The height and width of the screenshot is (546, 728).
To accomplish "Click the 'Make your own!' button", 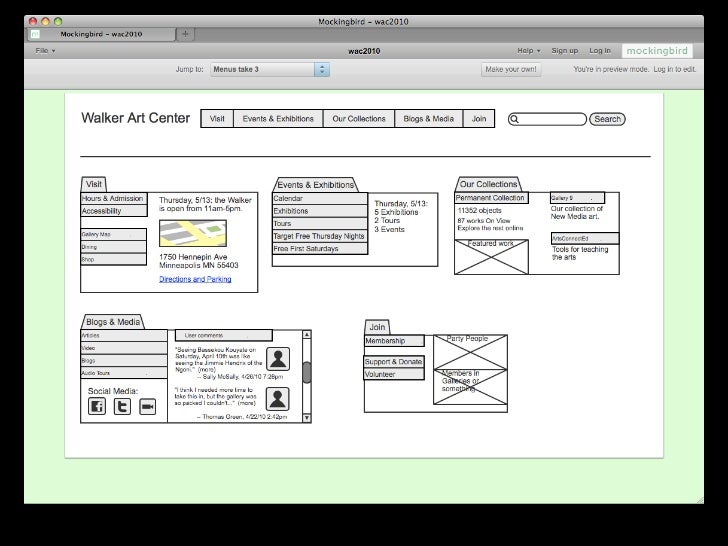I will tap(511, 69).
